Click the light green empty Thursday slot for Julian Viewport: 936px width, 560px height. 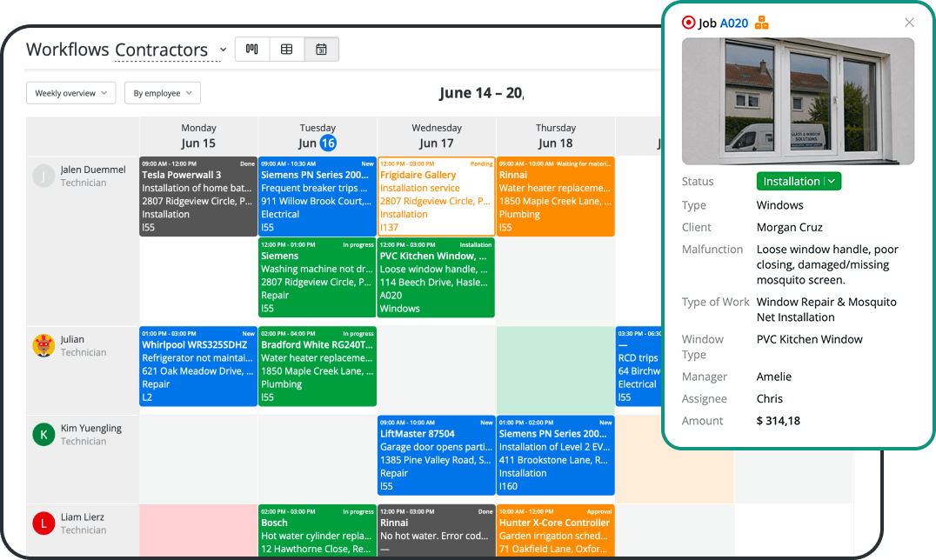(556, 367)
